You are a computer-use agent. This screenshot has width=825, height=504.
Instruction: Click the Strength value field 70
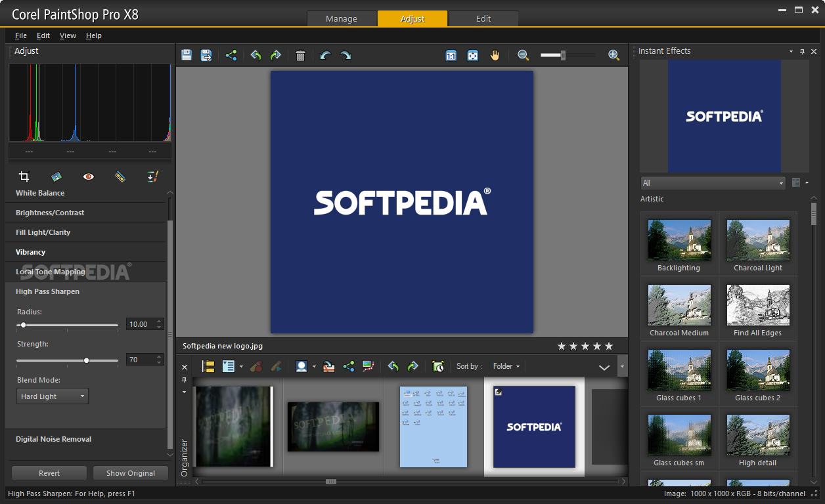pos(140,360)
